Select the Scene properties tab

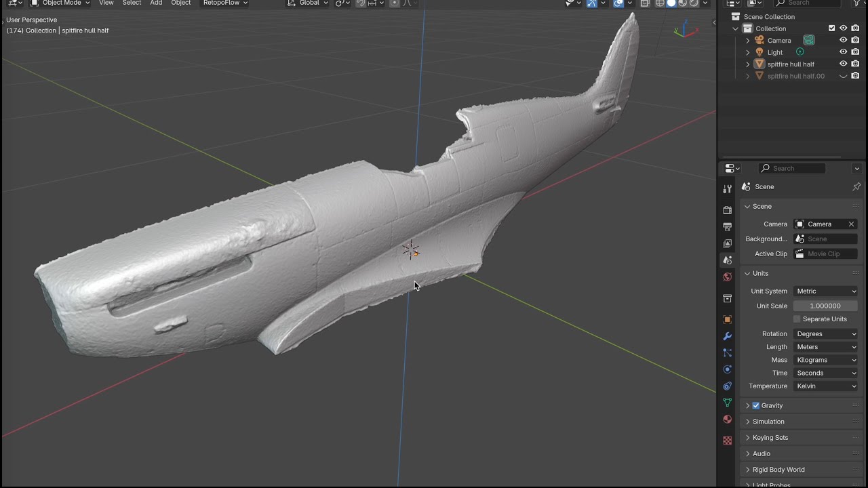click(x=727, y=260)
